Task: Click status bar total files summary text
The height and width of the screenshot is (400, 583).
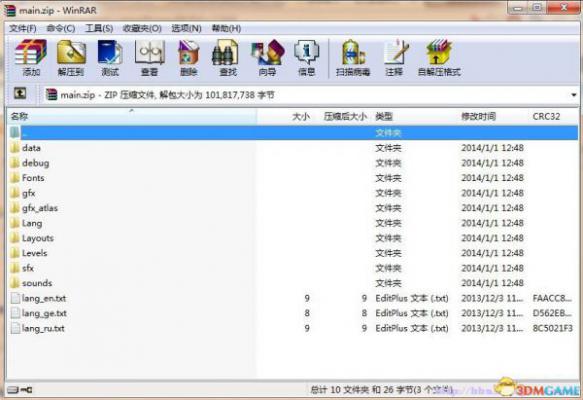Action: (382, 390)
